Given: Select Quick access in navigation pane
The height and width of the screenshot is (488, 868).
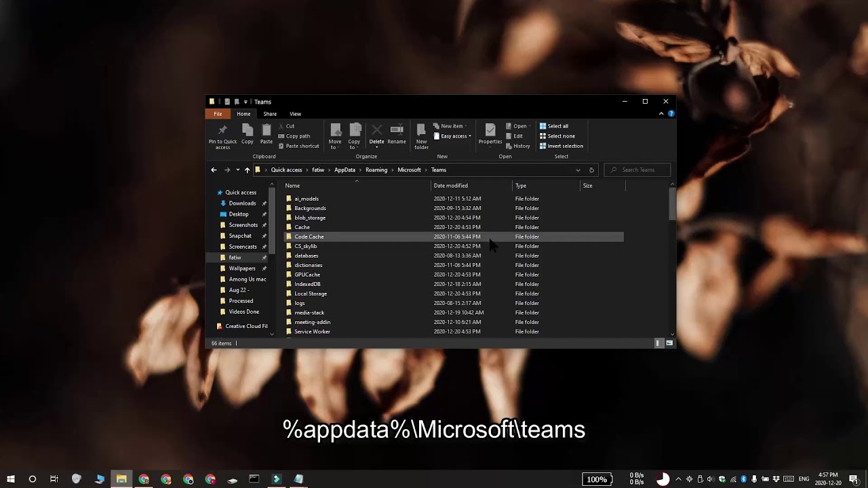Looking at the screenshot, I should tap(241, 192).
